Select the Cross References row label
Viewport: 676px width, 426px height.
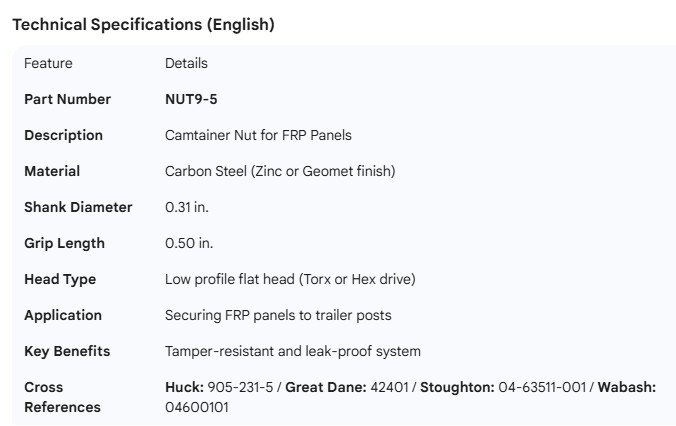point(62,397)
